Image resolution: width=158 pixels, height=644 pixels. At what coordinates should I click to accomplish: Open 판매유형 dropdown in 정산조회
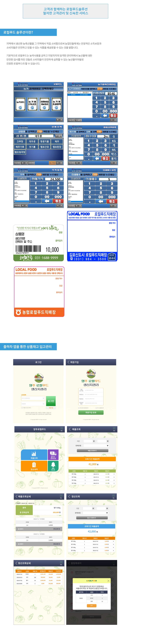click(x=96, y=513)
